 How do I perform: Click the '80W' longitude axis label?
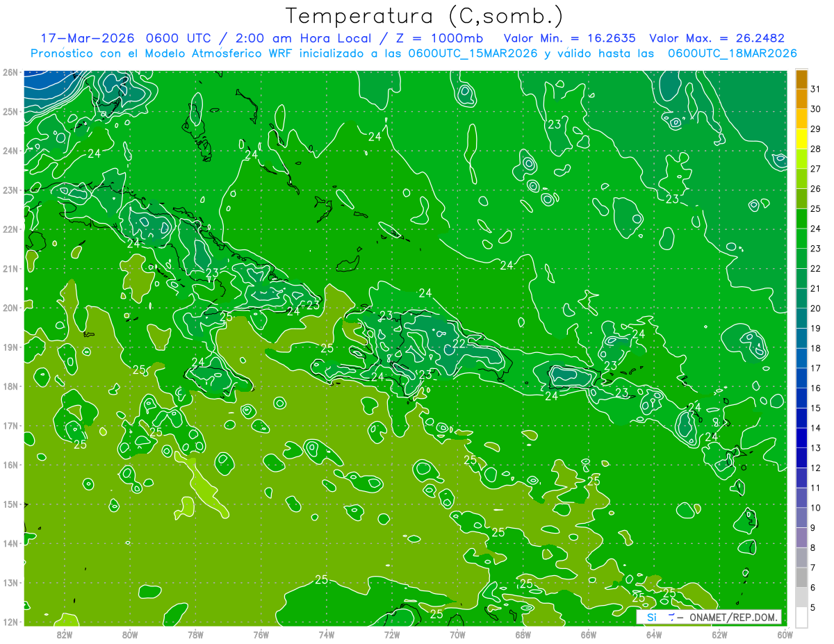point(130,634)
